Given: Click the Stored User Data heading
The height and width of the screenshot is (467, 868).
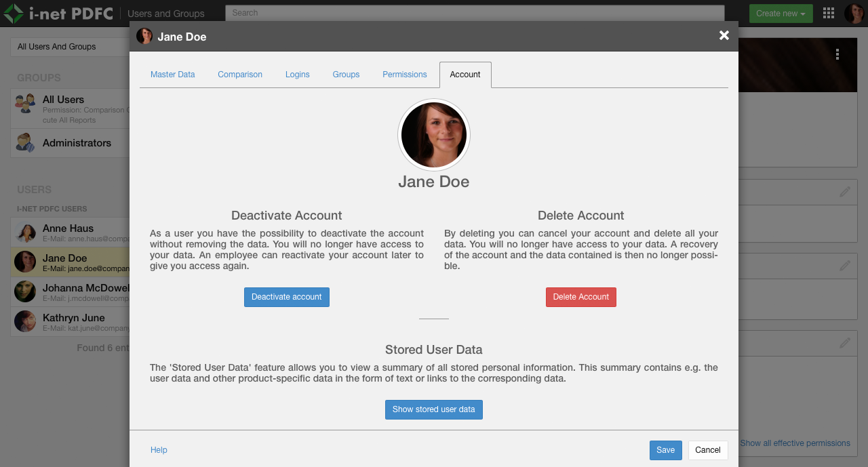Looking at the screenshot, I should pos(434,350).
